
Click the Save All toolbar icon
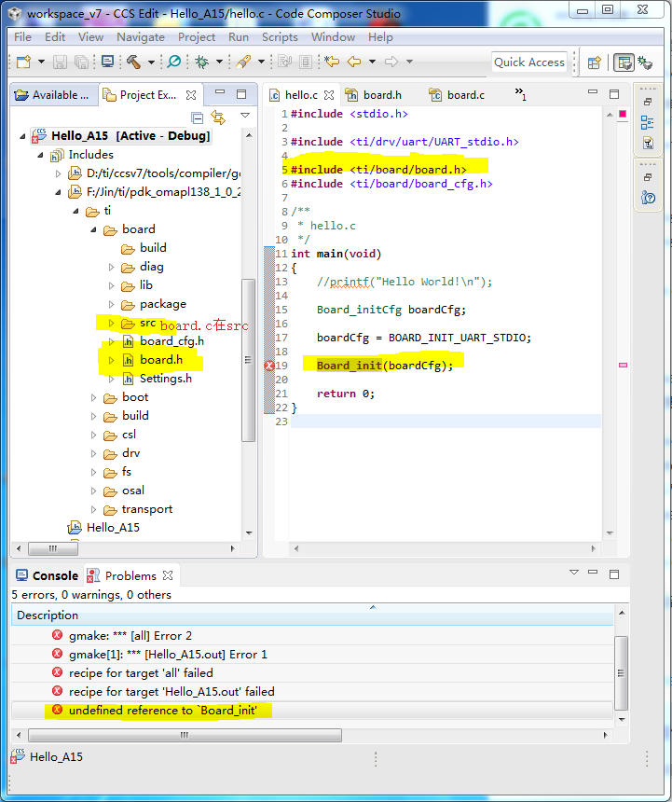pyautogui.click(x=81, y=62)
